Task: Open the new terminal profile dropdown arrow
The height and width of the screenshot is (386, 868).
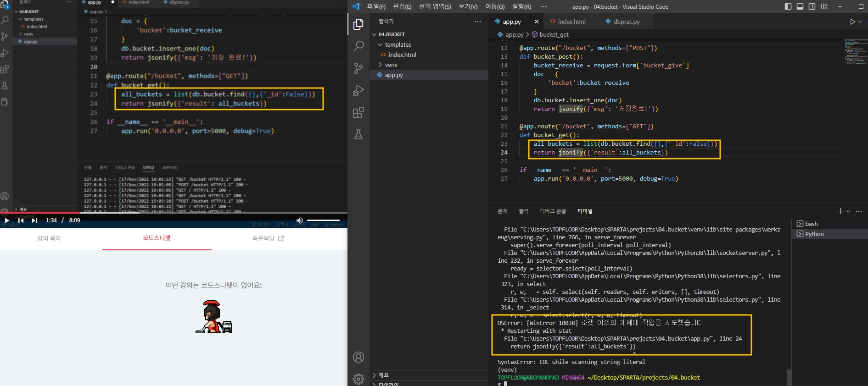Action: [x=848, y=211]
